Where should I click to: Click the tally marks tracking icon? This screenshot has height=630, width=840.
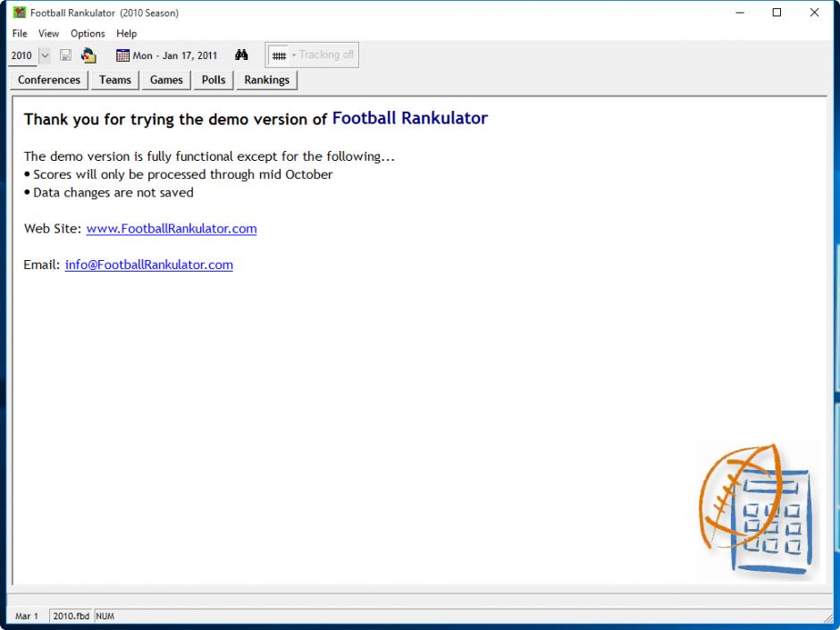(x=279, y=55)
